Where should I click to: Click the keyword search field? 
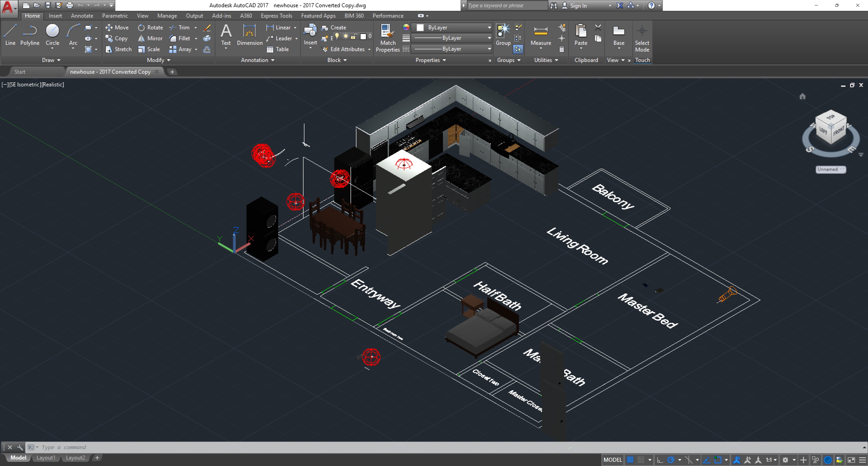coord(508,5)
